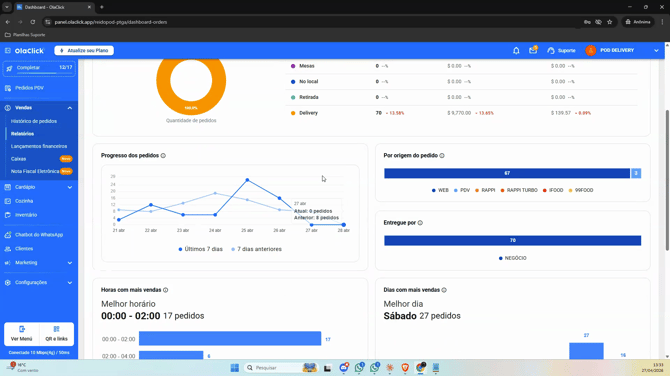
Task: Toggle PDV legend in origin chart
Action: pyautogui.click(x=462, y=190)
